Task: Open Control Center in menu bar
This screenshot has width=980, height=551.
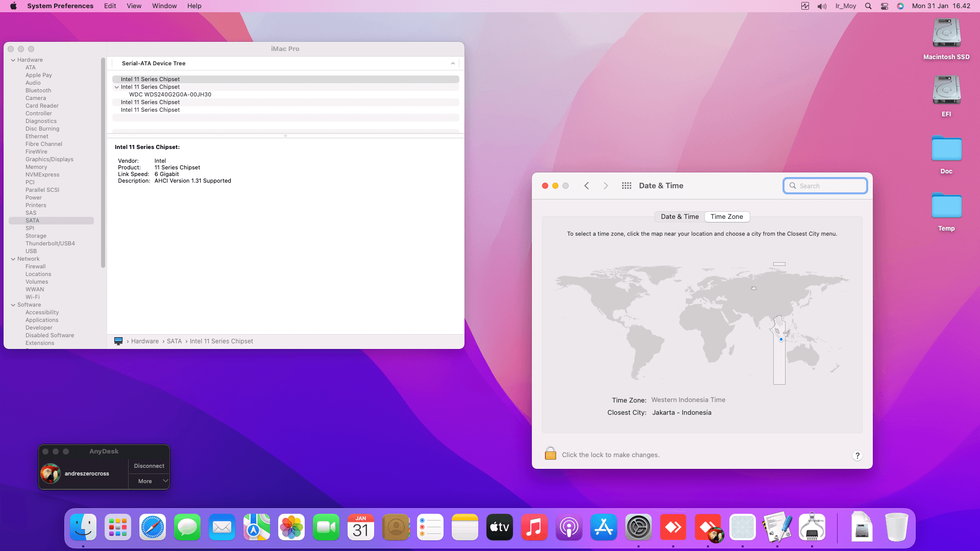Action: (885, 6)
